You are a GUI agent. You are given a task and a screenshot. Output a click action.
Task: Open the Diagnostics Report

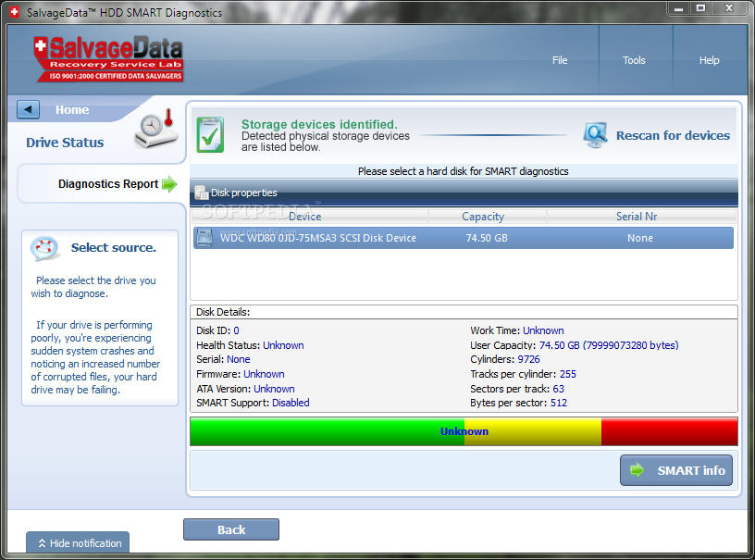point(108,184)
